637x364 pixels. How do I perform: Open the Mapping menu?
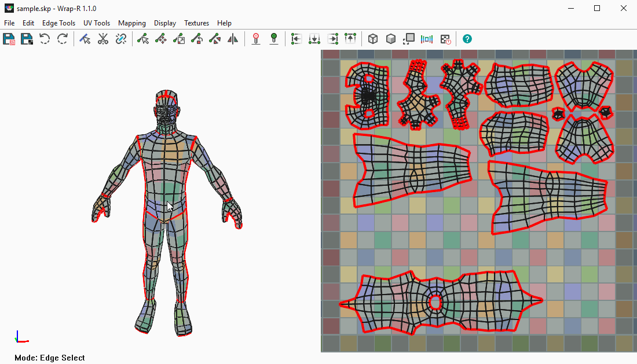131,23
